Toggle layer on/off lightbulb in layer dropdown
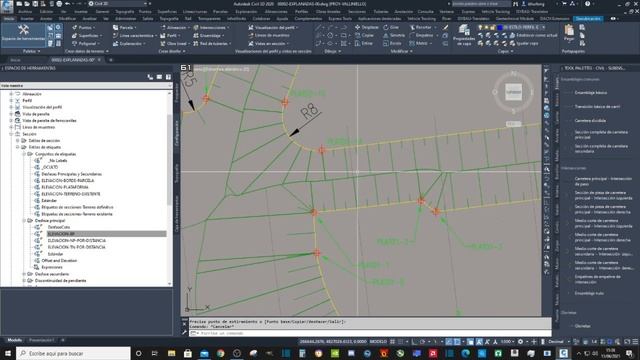This screenshot has height=360, width=640. (480, 27)
